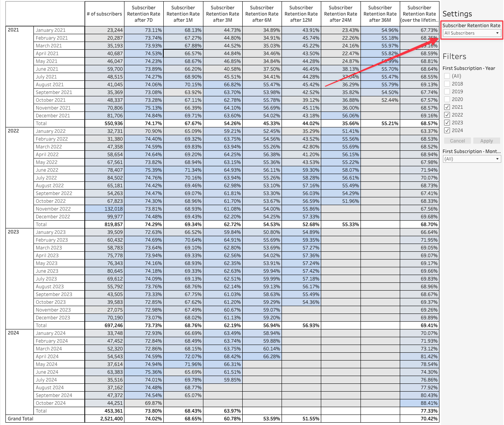Select 'Subscriber Retention Rate after 3M' header

point(223,14)
